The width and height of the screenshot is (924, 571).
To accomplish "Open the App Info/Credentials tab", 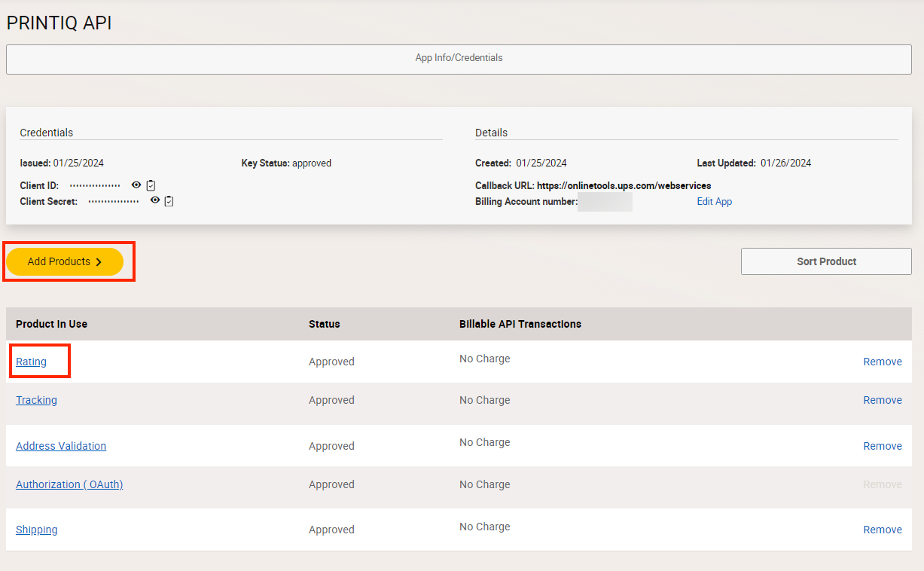I will 459,59.
